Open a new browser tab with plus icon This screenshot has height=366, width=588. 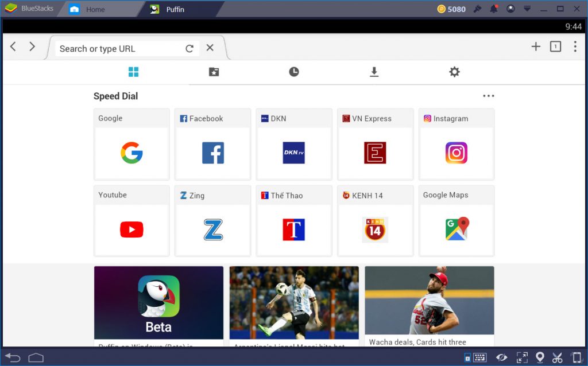pos(536,46)
